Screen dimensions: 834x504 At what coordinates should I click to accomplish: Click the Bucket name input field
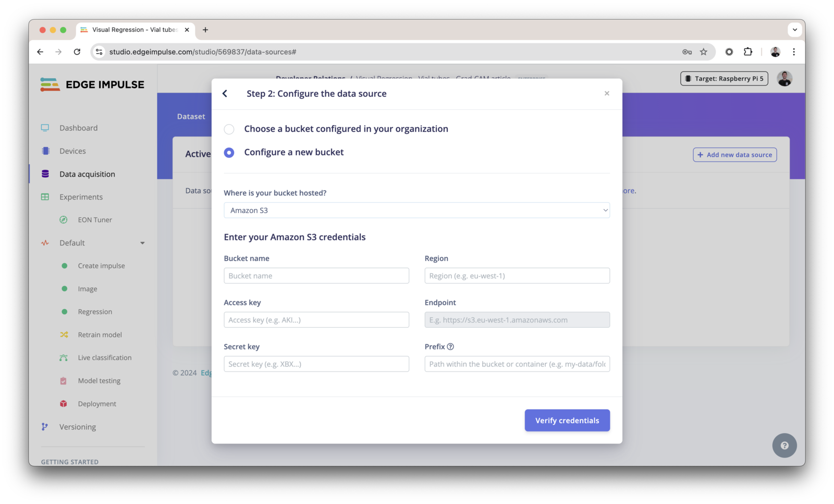point(316,276)
